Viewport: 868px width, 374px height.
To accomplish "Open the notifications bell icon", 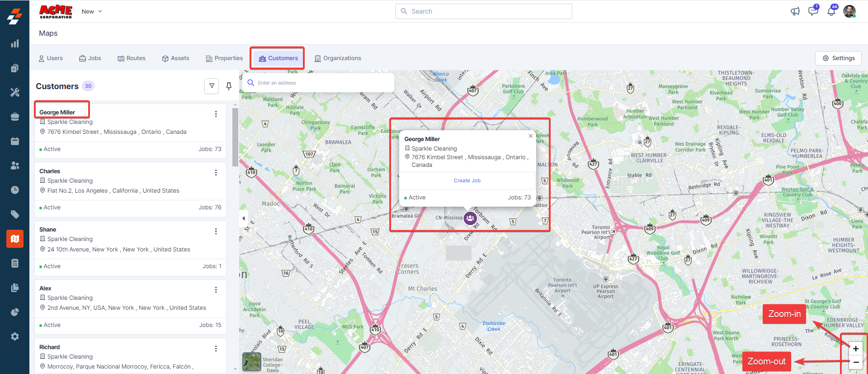I will (x=831, y=11).
